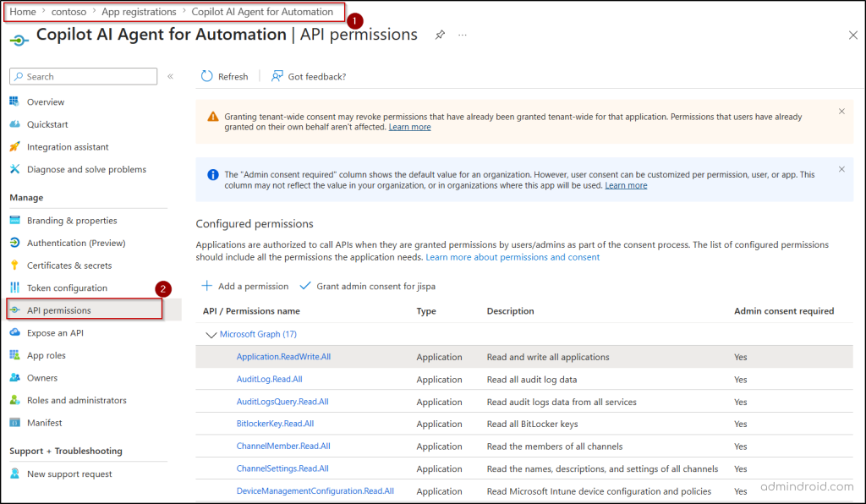Go to Certificates & secrets page
The height and width of the screenshot is (504, 866).
(x=69, y=265)
